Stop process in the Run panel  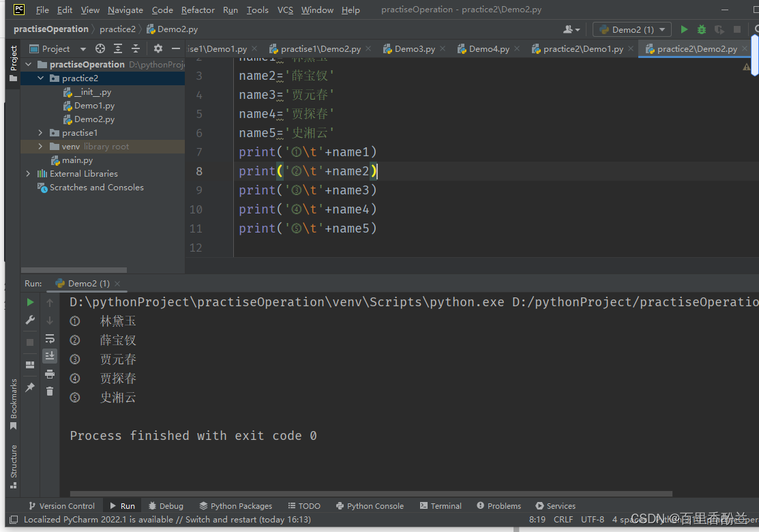30,342
